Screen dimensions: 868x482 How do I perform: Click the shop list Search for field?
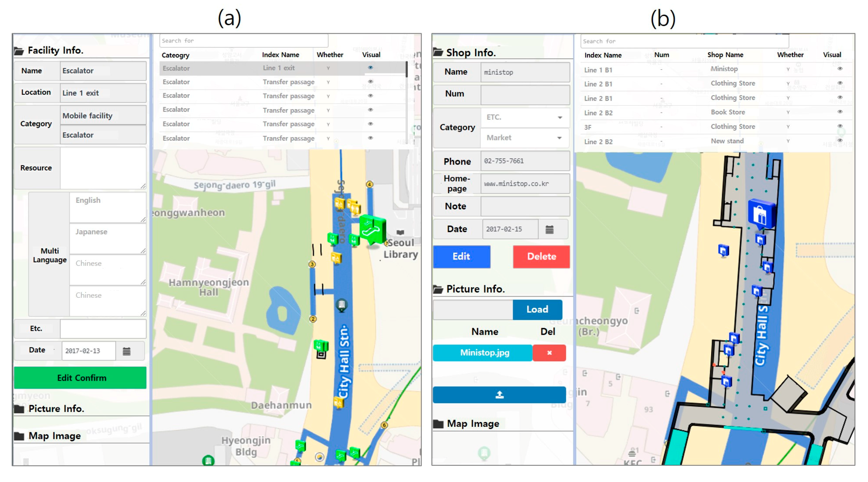coord(684,41)
